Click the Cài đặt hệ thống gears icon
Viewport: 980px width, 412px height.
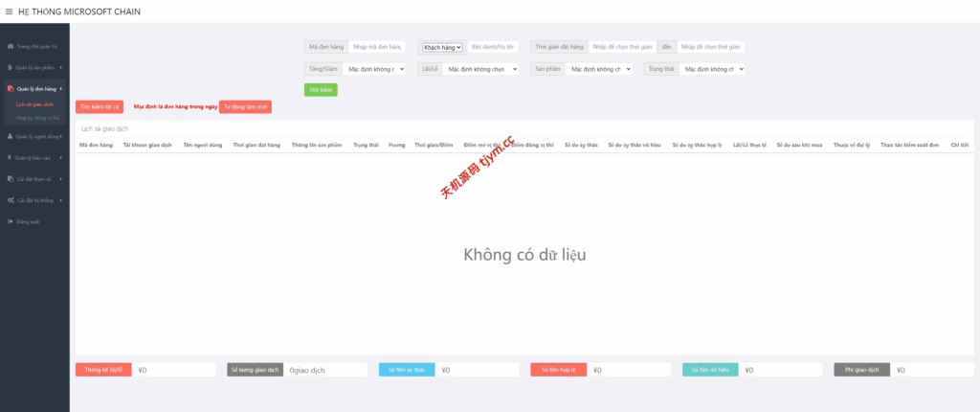(10, 200)
